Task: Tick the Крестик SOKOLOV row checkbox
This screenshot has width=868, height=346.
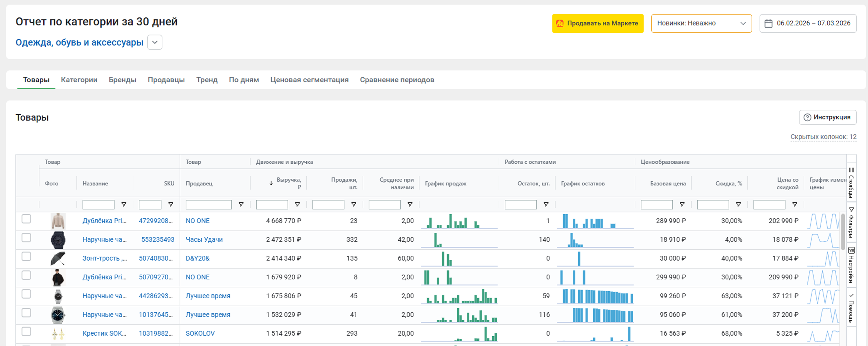Action: point(26,332)
